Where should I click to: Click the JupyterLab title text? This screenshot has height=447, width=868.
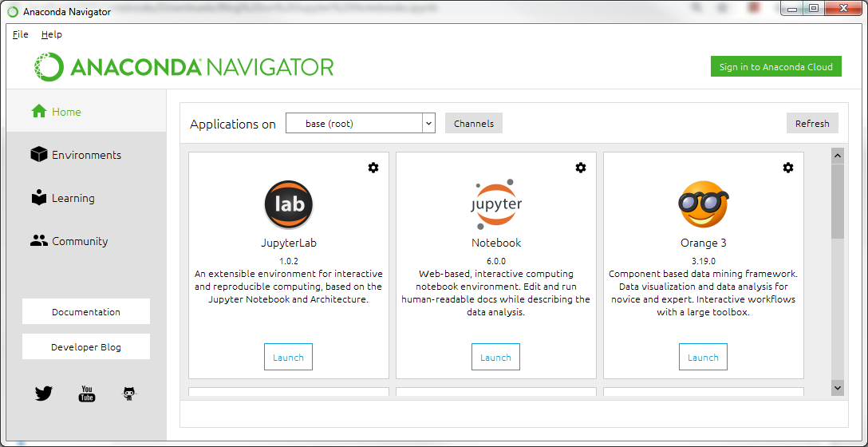[289, 243]
